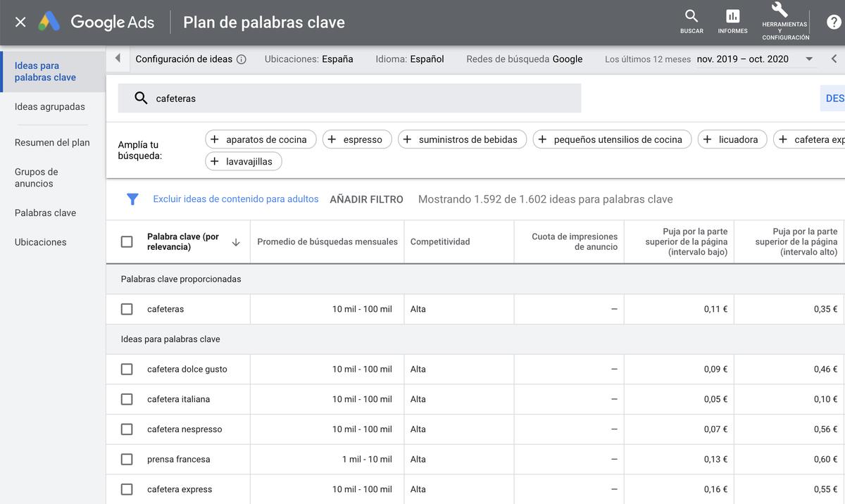
Task: Open Resumen del plan from the sidebar
Action: coord(52,142)
